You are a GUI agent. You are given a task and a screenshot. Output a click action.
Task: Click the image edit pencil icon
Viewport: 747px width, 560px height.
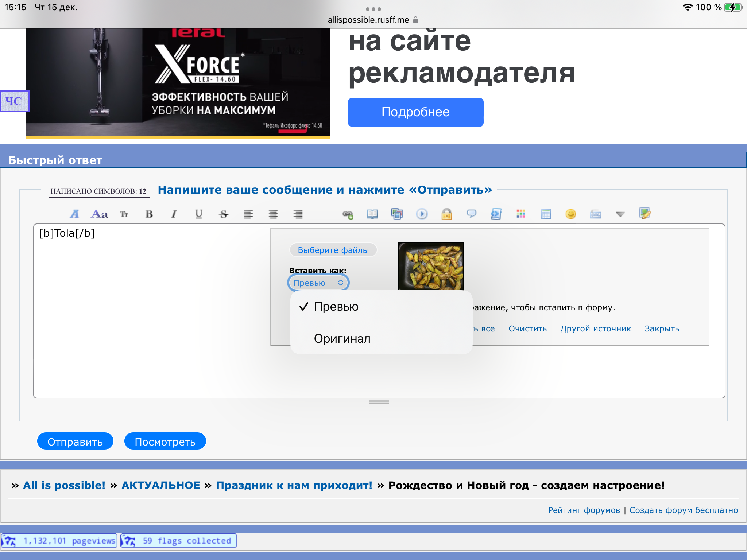[x=645, y=214]
